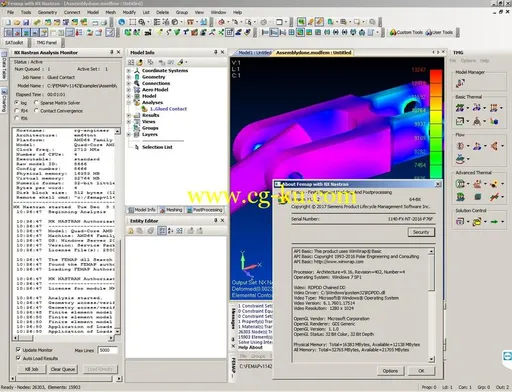This screenshot has width=512, height=392.
Task: Switch to the Meshing tab
Action: click(171, 210)
